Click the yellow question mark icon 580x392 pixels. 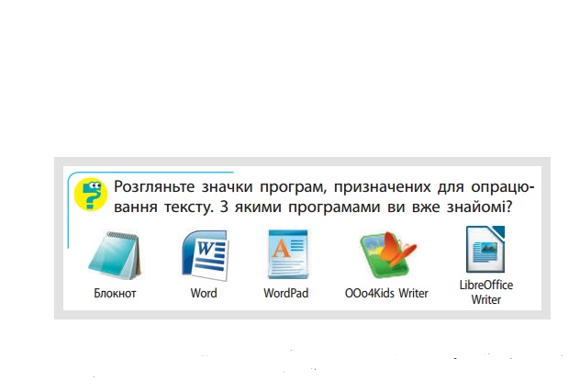(x=90, y=195)
